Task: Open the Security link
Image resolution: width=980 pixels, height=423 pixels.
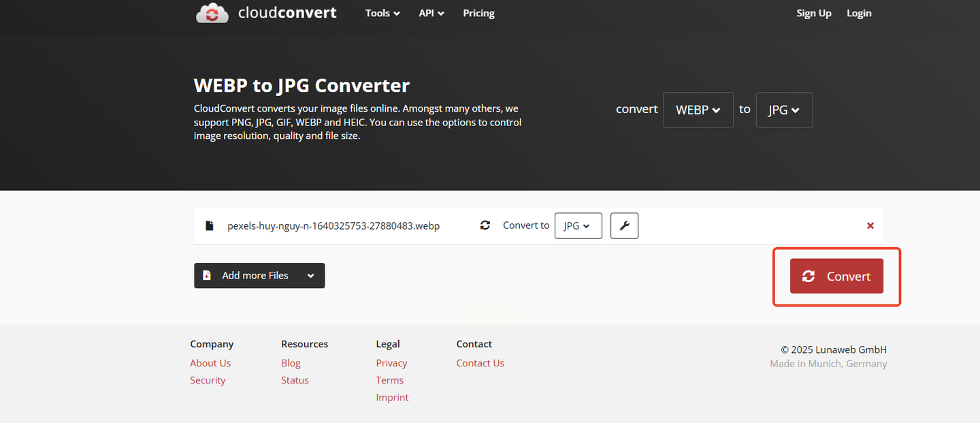Action: [208, 380]
